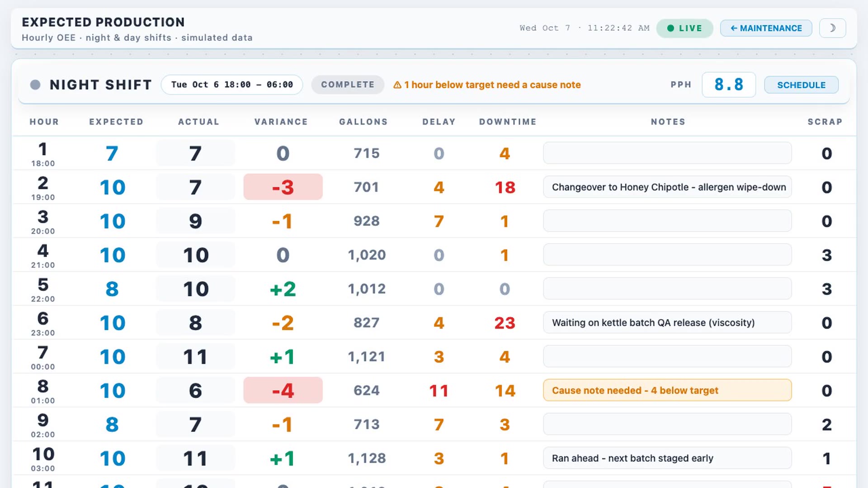This screenshot has width=868, height=488.
Task: Click the delay value 11
Action: click(x=439, y=391)
